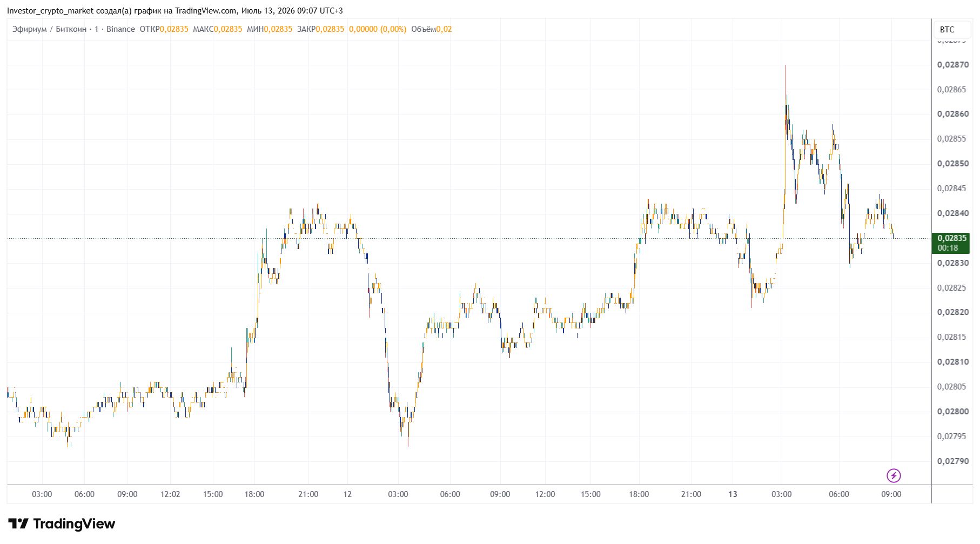Select the МАКС 0,02835 high value
The image size is (980, 544).
click(217, 29)
